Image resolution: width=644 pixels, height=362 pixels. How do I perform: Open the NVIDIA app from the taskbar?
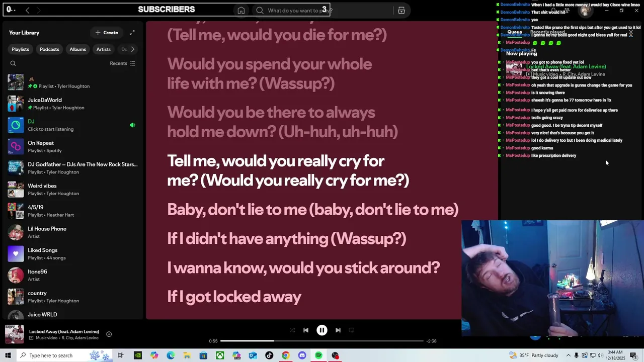coord(137,355)
